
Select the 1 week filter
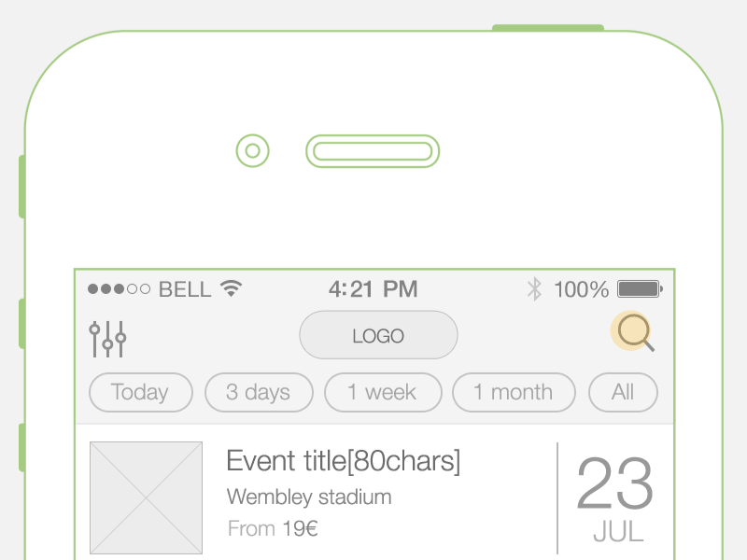382,392
